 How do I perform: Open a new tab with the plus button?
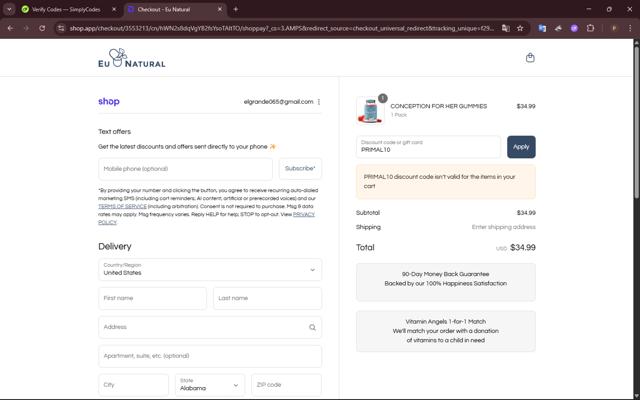tap(236, 9)
